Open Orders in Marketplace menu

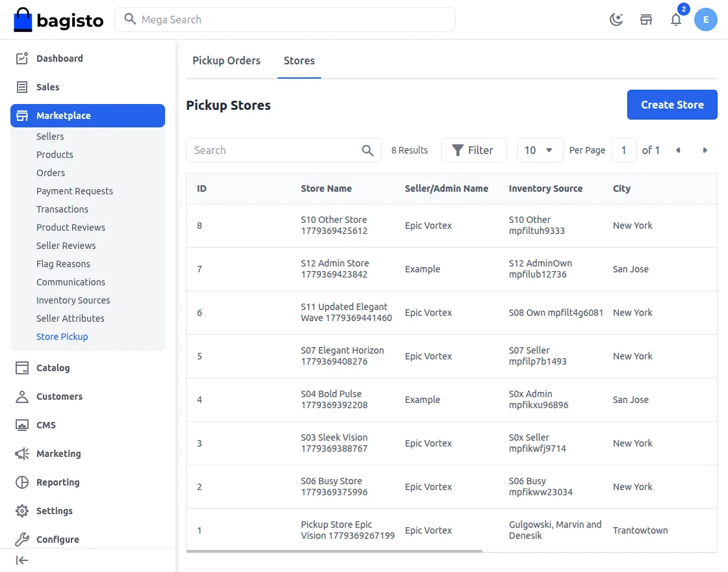tap(51, 173)
